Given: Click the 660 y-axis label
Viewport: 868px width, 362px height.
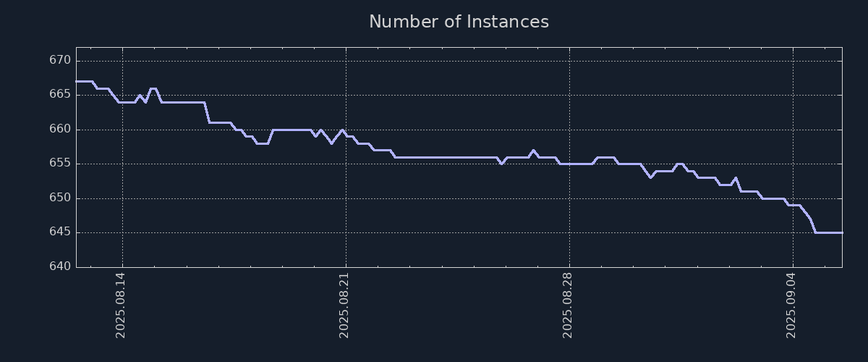Looking at the screenshot, I should [x=59, y=129].
